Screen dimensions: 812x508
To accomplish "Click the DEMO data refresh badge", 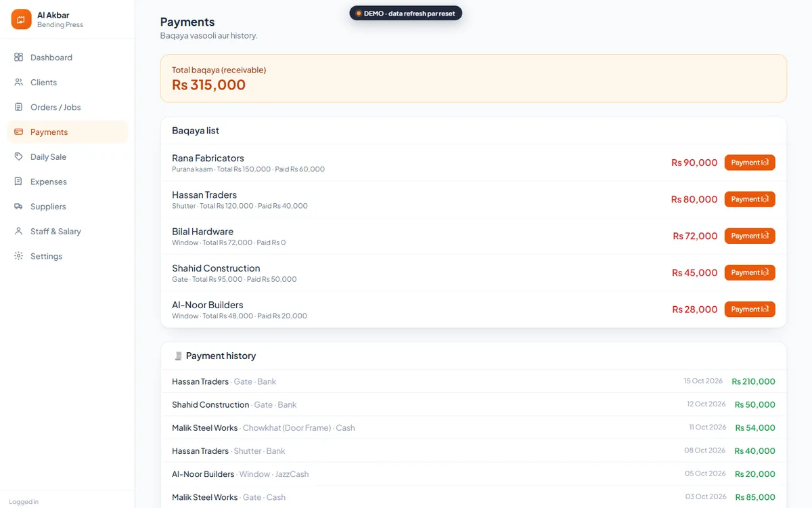I will point(405,14).
